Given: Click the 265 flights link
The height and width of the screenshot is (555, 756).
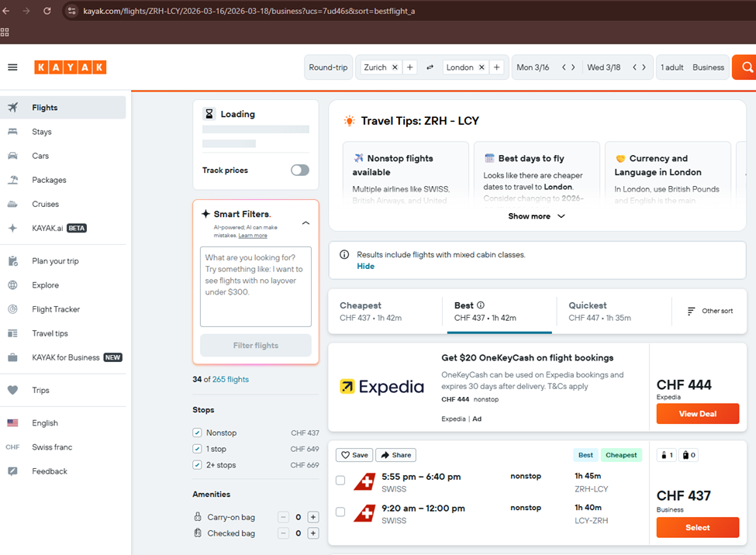Looking at the screenshot, I should pos(230,380).
